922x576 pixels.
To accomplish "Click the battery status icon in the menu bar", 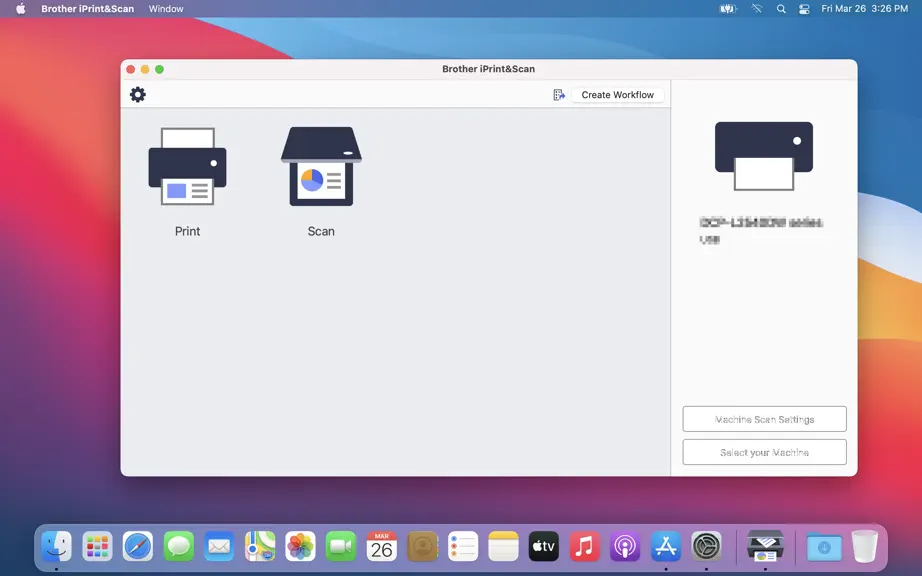I will 728,9.
